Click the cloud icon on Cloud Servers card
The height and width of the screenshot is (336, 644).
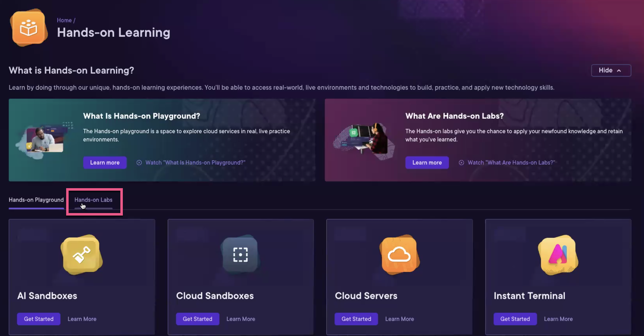399,255
